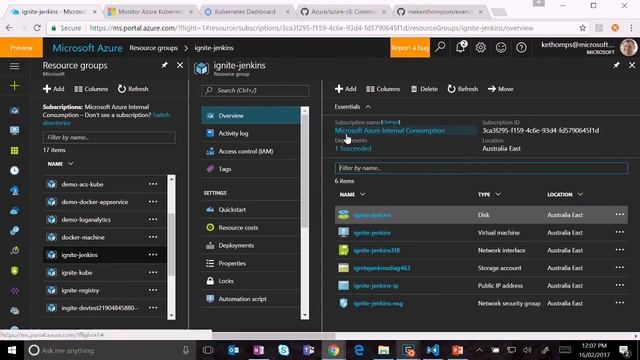Open Resource costs menu item
640x360 pixels.
tap(251, 228)
